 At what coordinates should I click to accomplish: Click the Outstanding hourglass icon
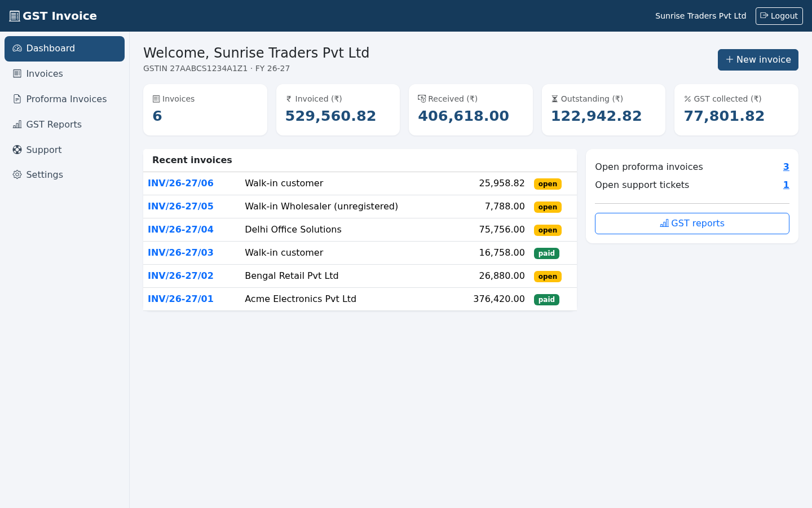coord(555,99)
